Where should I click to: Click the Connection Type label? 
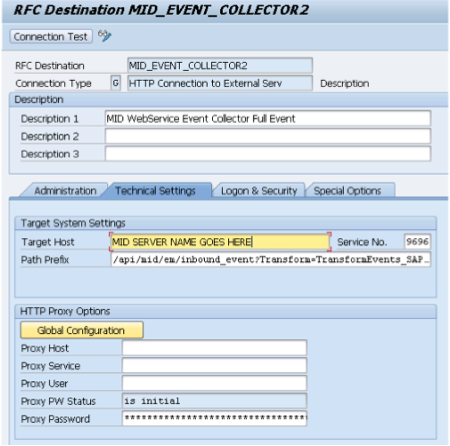coord(53,83)
